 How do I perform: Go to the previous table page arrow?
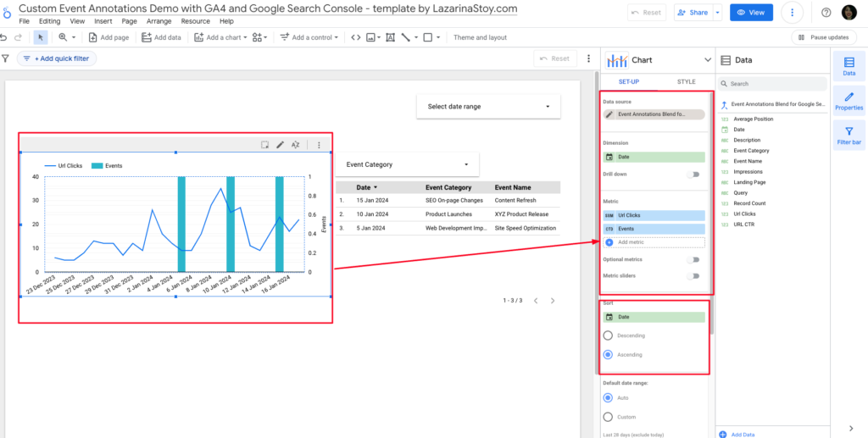click(536, 301)
